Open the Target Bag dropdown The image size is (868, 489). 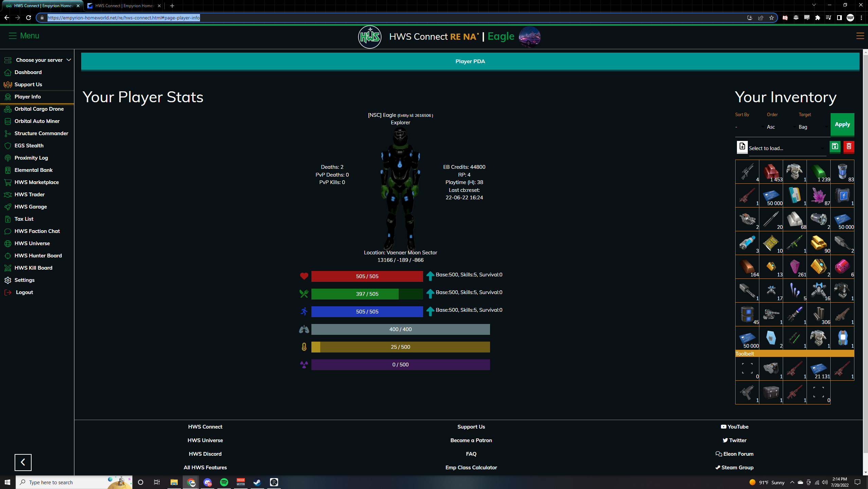[812, 127]
